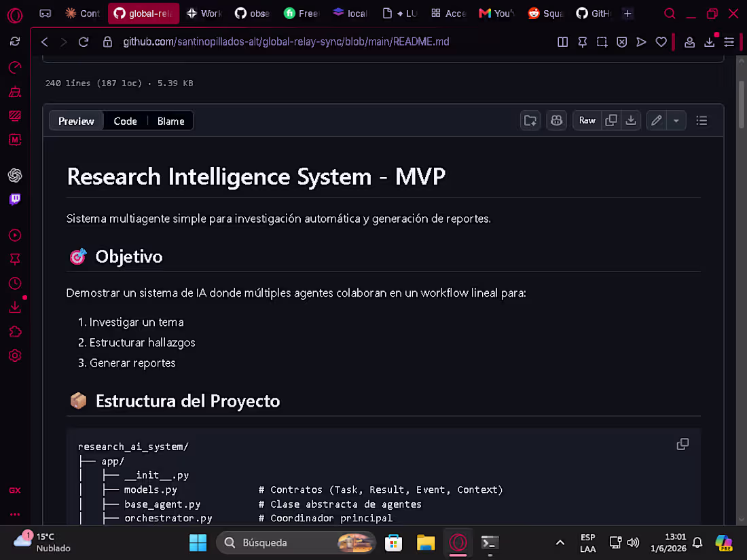The image size is (747, 560).
Task: Open Terminal from the taskbar
Action: point(490,542)
